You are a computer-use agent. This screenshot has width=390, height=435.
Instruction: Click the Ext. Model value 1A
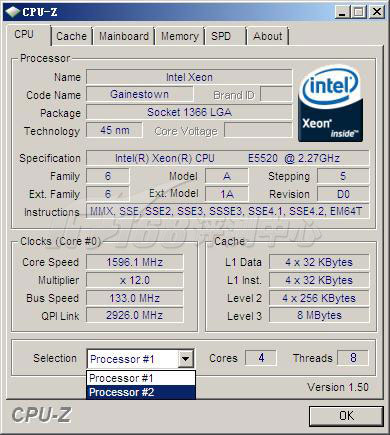pyautogui.click(x=227, y=194)
